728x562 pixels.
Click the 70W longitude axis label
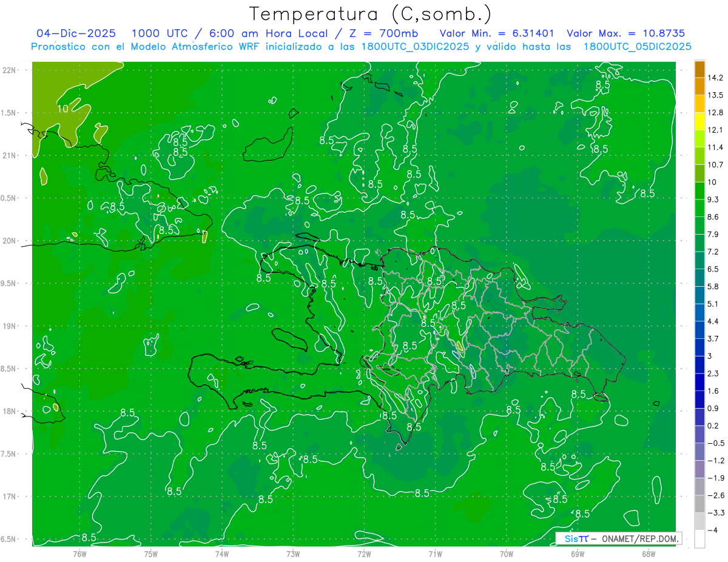[x=506, y=554]
